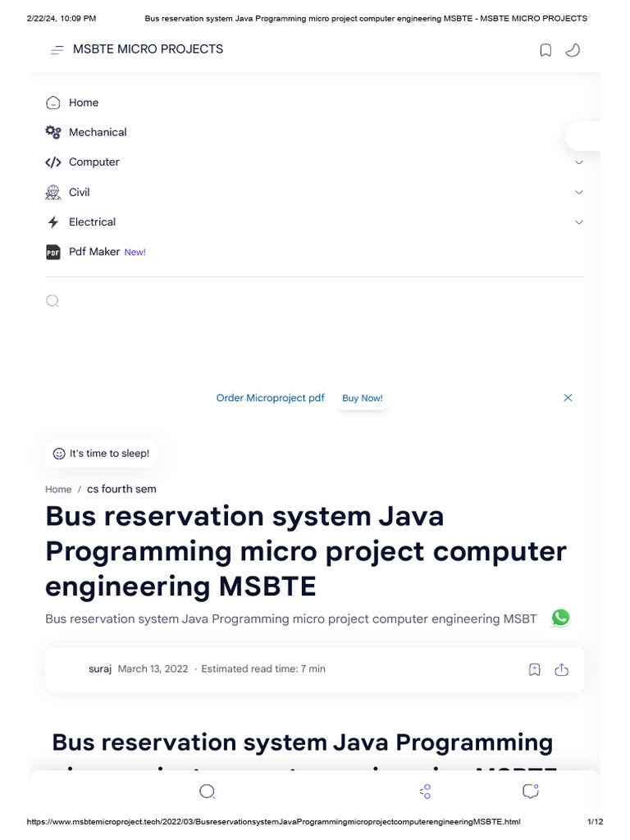Click the bookmark icon in the header

(546, 50)
